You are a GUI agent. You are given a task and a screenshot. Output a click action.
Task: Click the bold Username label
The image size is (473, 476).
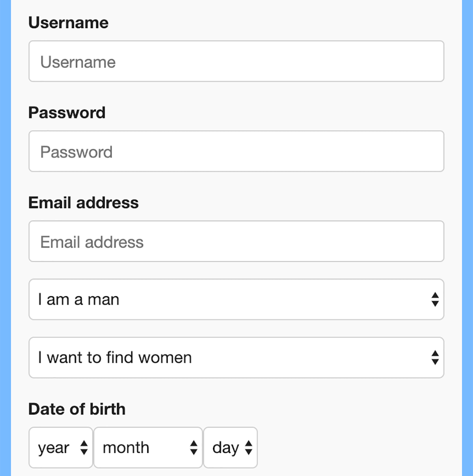click(x=68, y=22)
